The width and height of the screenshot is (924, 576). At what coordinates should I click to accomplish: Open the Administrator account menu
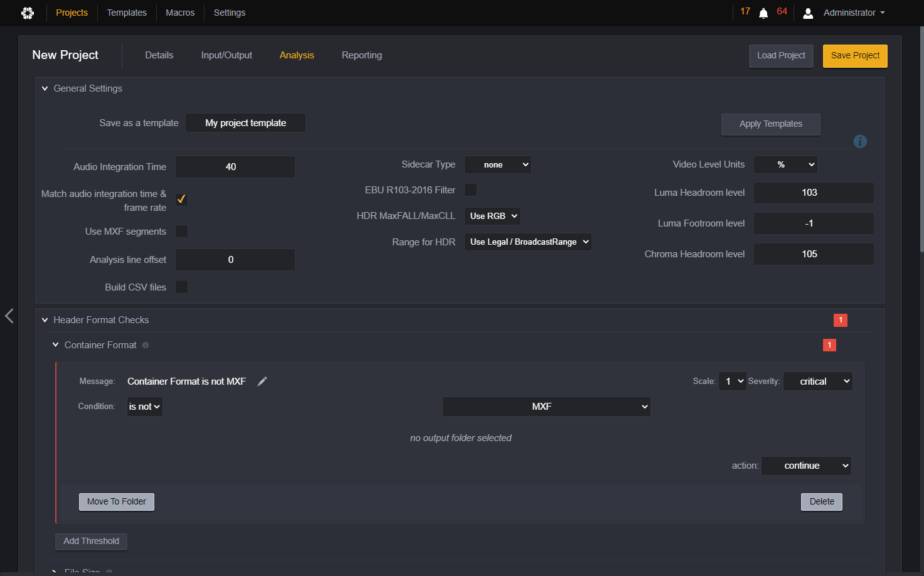[x=854, y=13]
